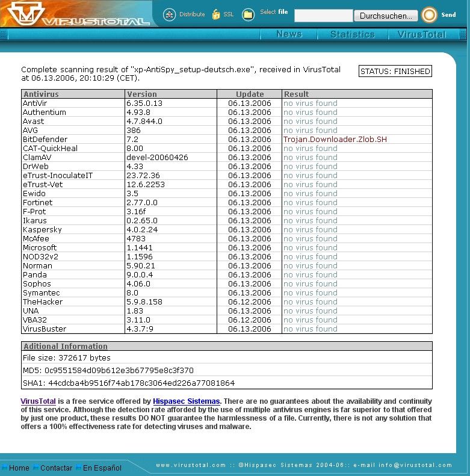Select the MD5 hash line
The width and height of the screenshot is (470, 476).
pyautogui.click(x=108, y=370)
